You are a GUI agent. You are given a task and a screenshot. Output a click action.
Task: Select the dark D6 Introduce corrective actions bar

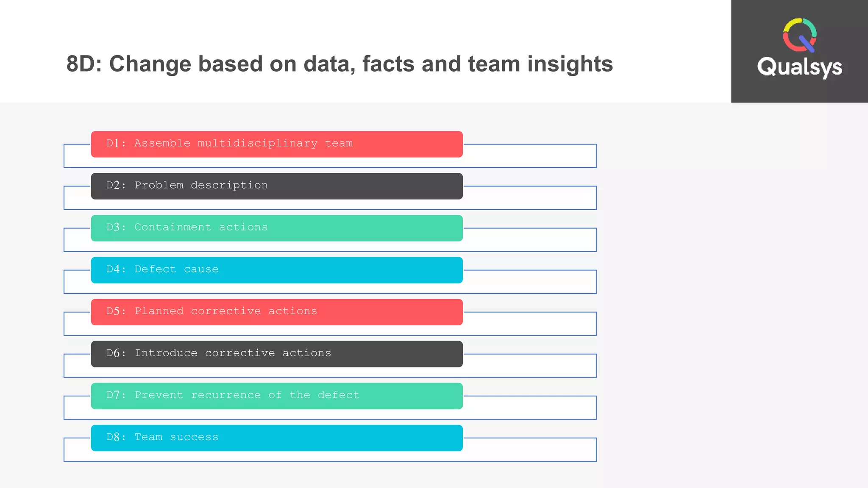pyautogui.click(x=277, y=354)
